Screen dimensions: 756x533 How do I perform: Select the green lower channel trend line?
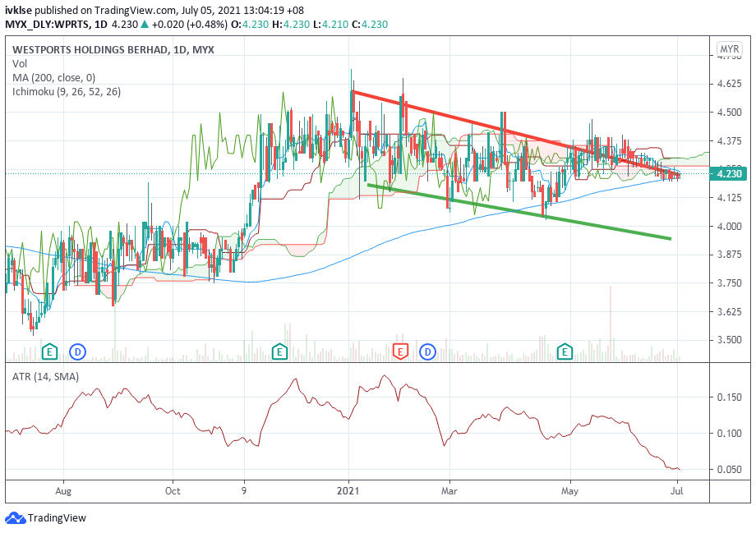[x=519, y=212]
